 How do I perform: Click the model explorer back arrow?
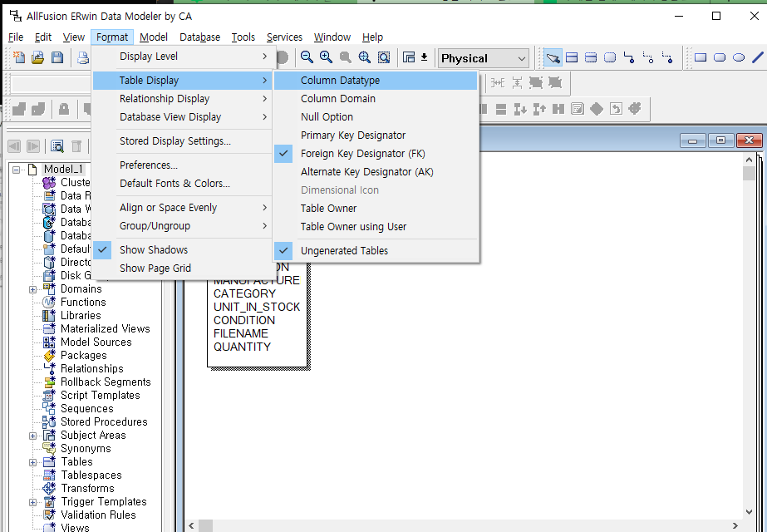coord(14,145)
